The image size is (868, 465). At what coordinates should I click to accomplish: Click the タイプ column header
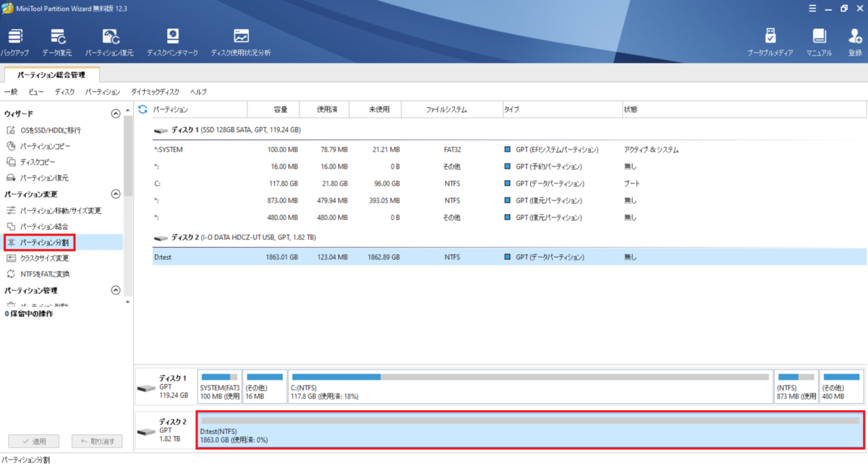coord(561,109)
